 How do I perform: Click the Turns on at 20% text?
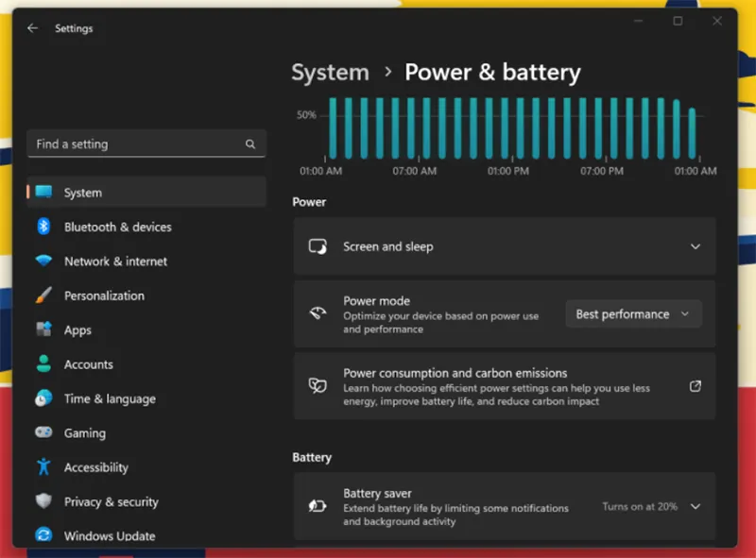[x=640, y=506]
